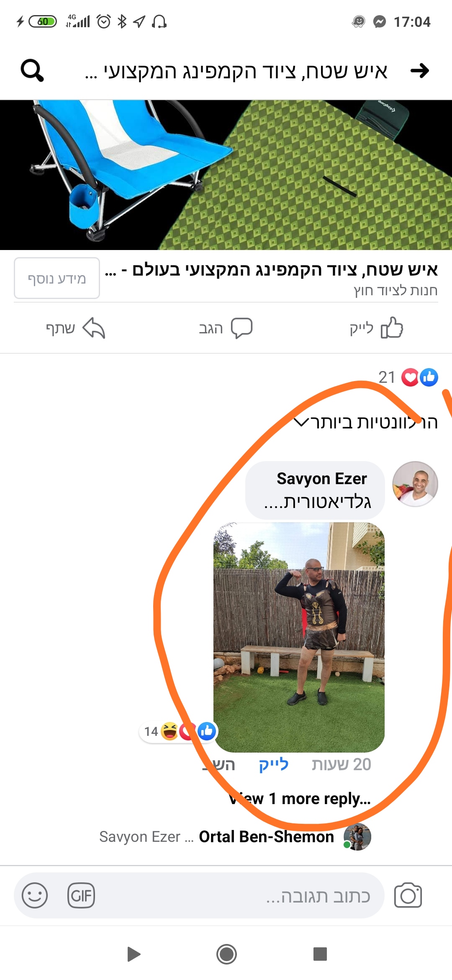Toggle the blue like link under Savyon's comment
This screenshot has width=452, height=980.
[274, 764]
